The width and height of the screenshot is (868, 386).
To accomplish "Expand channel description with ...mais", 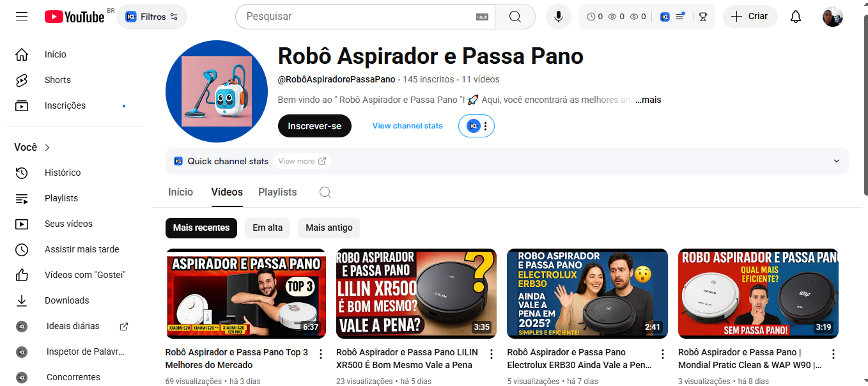I will tap(648, 100).
